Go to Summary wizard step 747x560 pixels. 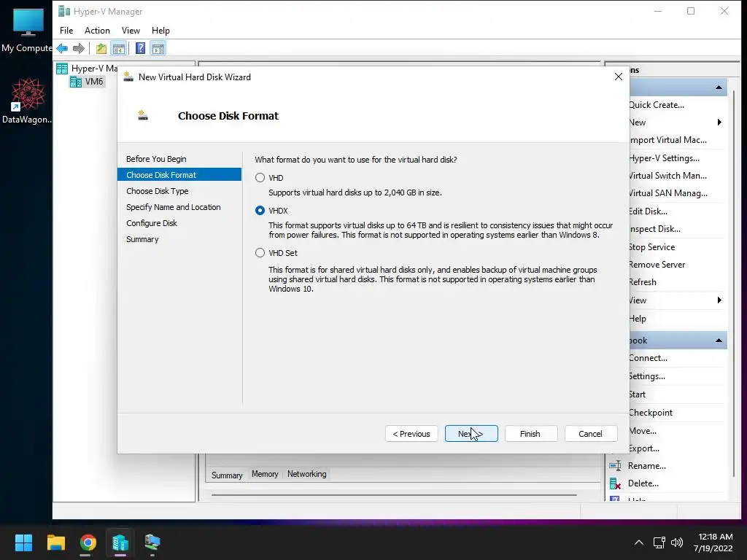pyautogui.click(x=142, y=239)
